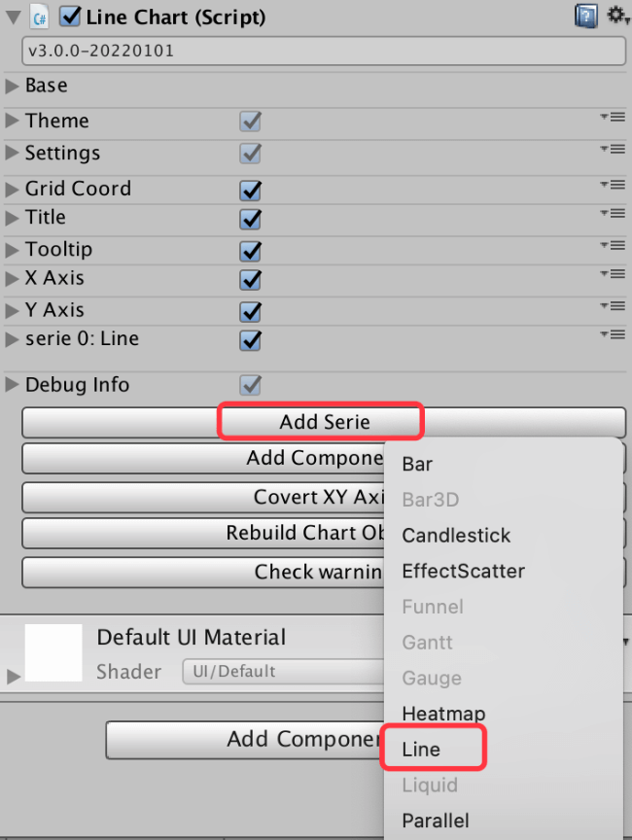Disable the Line Chart script checkbox
Screen dimensions: 632x840
point(70,17)
